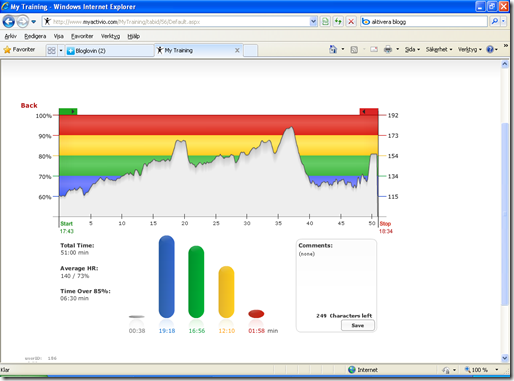Open the Verktyg toolbar dropdown

point(470,50)
